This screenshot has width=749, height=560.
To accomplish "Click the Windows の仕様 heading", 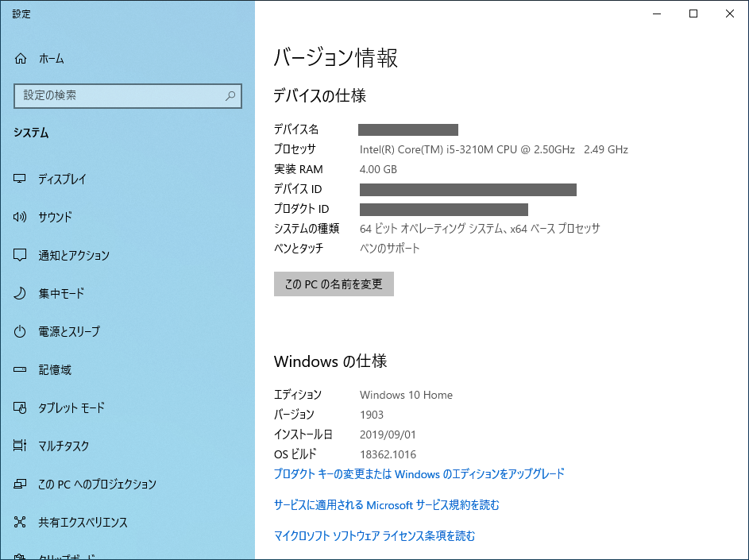I will (330, 361).
